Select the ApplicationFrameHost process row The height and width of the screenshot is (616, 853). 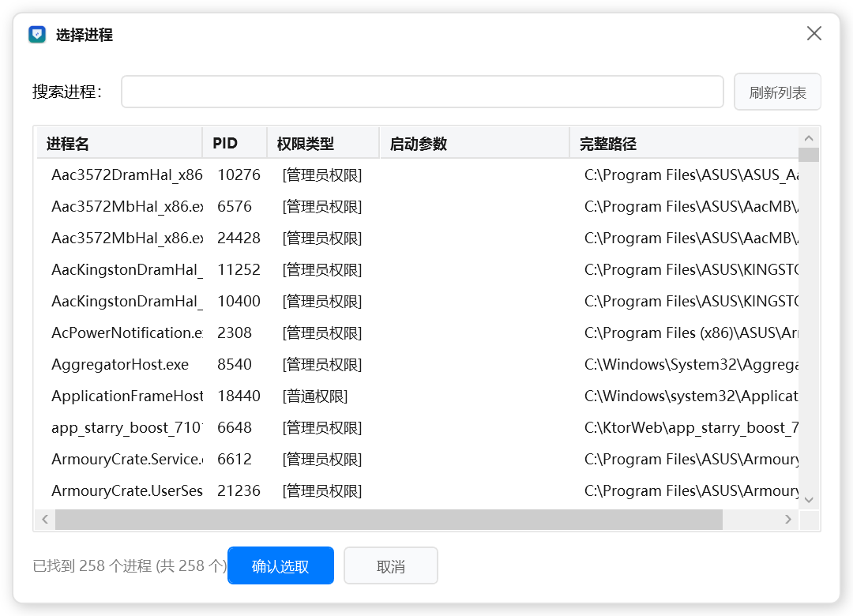point(417,396)
